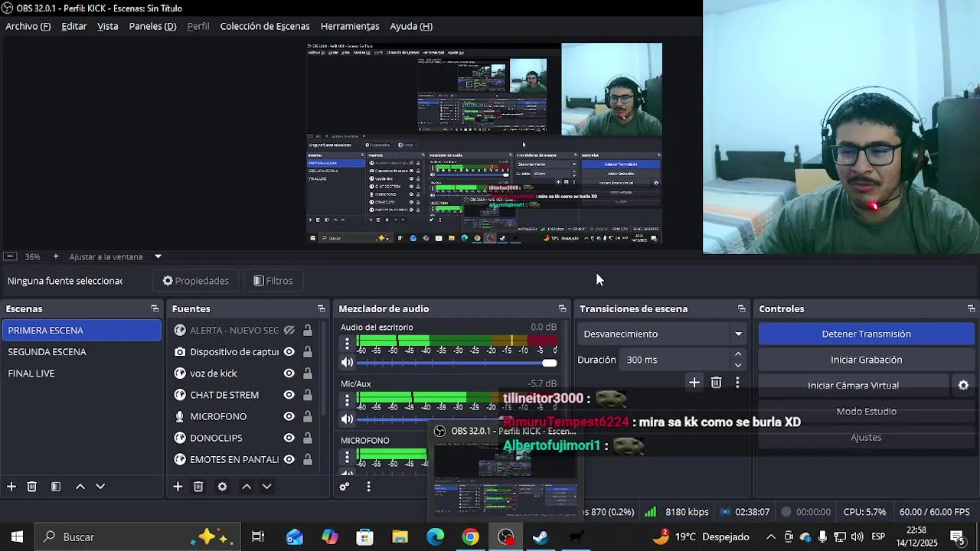Unlock the CHAT DE STREM source
980x551 pixels.
[x=307, y=395]
